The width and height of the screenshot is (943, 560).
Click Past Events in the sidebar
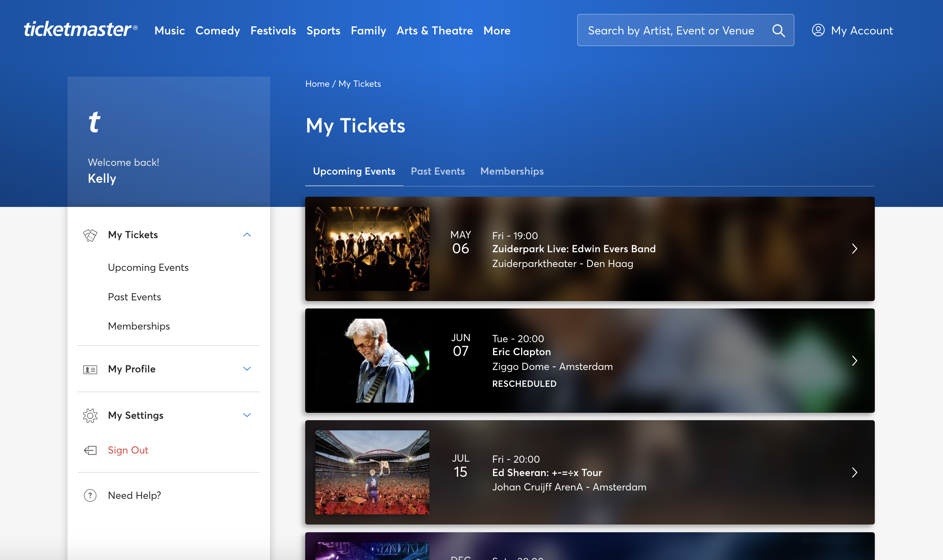pos(134,297)
